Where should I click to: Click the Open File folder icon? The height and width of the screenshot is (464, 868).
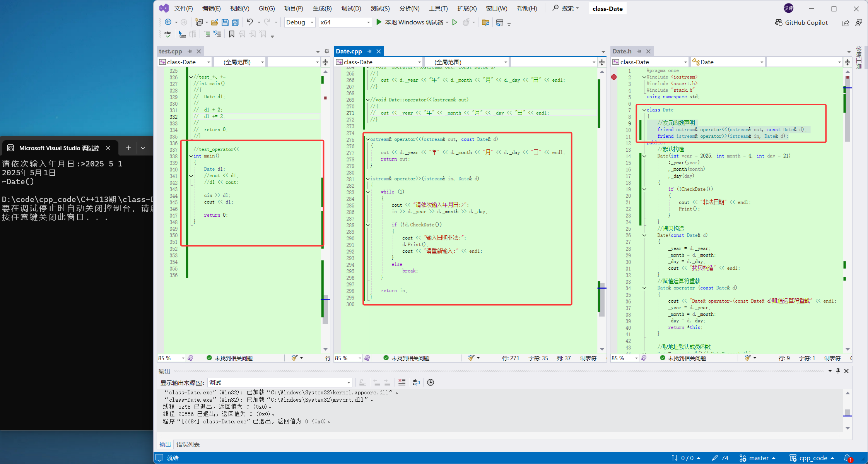pos(214,22)
